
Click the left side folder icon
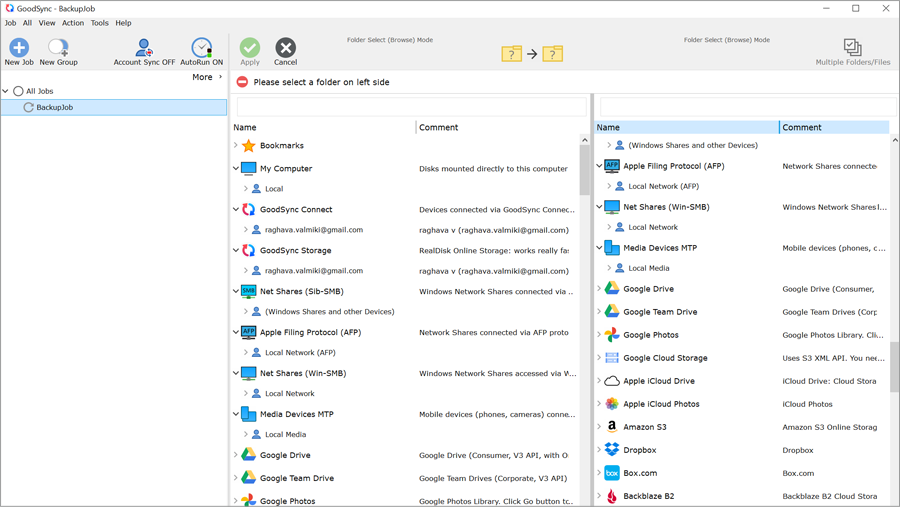point(511,54)
